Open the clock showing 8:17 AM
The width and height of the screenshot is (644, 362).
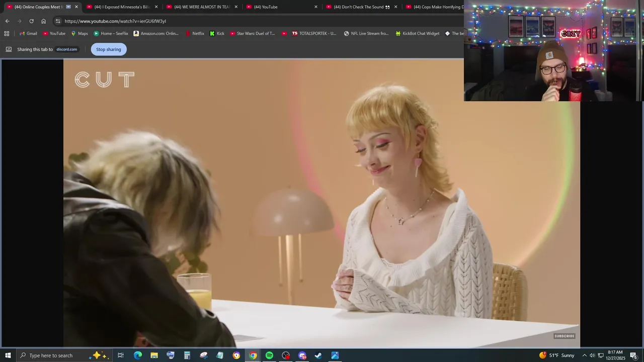615,355
